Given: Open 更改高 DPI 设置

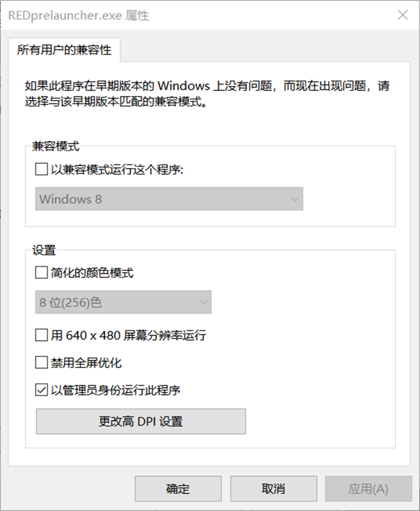Looking at the screenshot, I should (141, 421).
